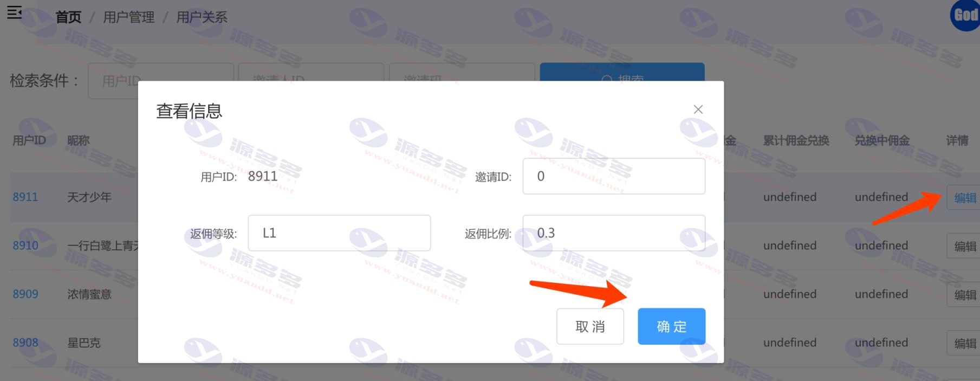This screenshot has width=980, height=381.
Task: Open user ID 8910 link
Action: coord(25,246)
